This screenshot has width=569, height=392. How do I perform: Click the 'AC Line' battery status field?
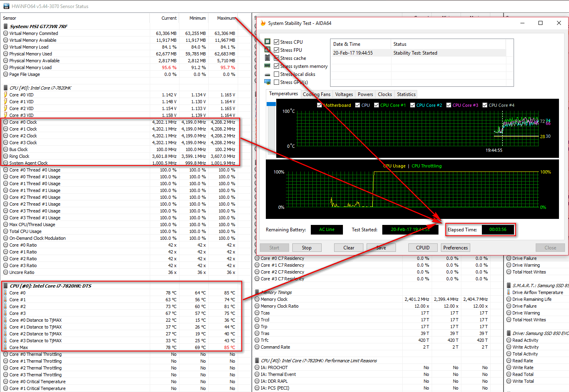327,230
